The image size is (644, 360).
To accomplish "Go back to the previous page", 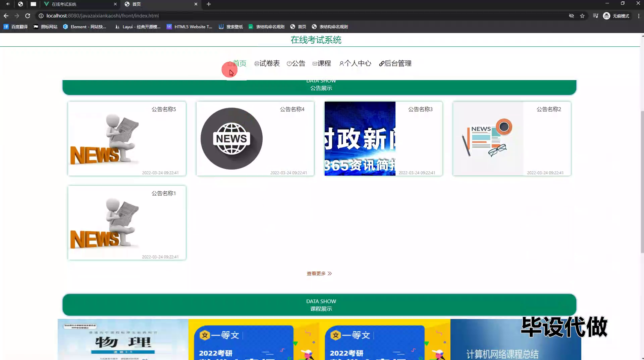I will click(6, 16).
